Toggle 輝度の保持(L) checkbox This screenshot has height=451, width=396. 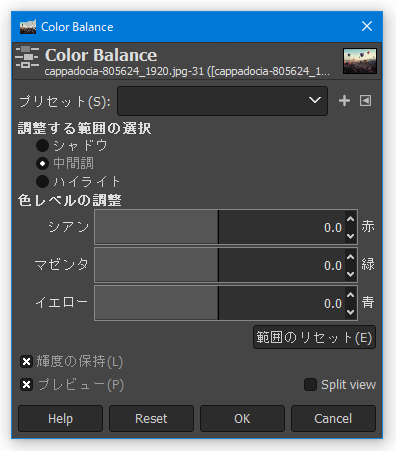26,362
